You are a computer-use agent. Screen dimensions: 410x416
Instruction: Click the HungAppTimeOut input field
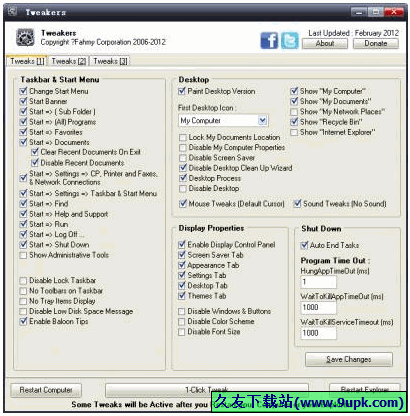318,282
